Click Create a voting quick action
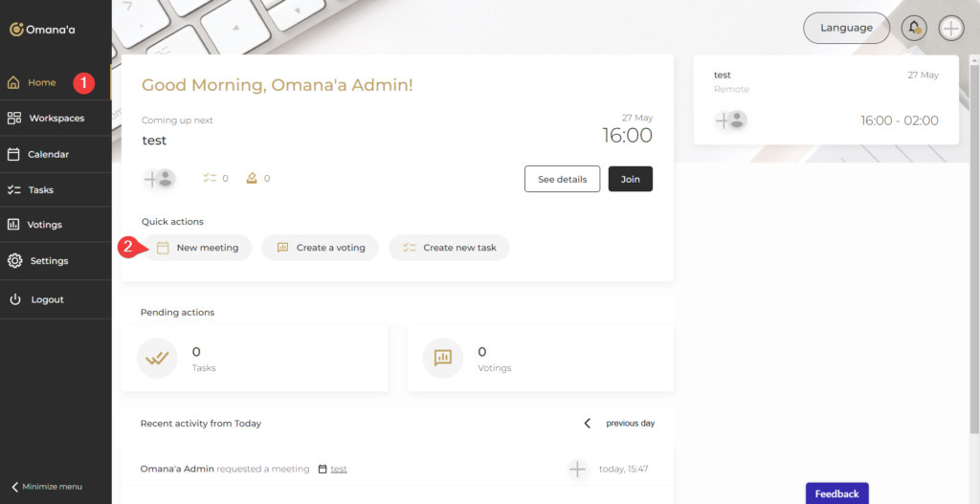980x504 pixels. click(x=321, y=248)
